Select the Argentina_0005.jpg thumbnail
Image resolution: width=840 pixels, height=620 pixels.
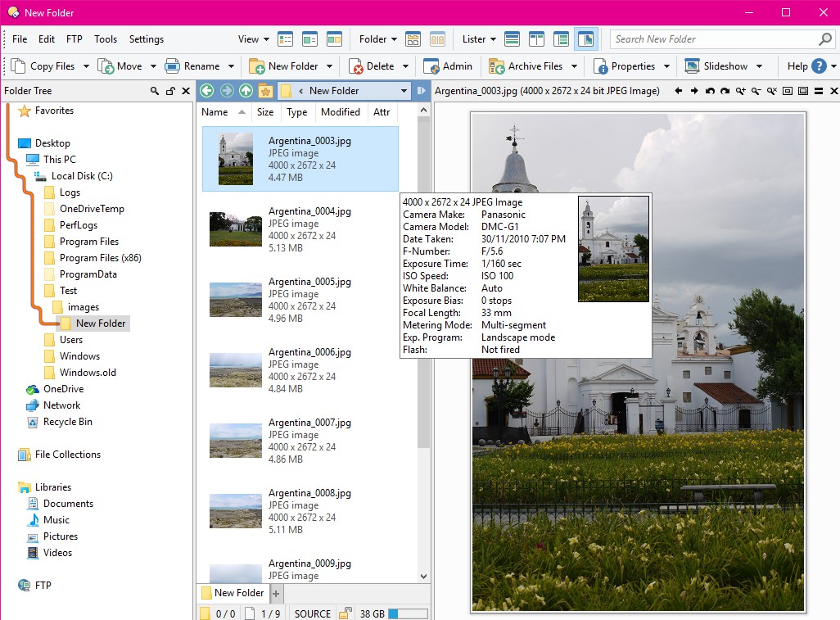pyautogui.click(x=235, y=299)
